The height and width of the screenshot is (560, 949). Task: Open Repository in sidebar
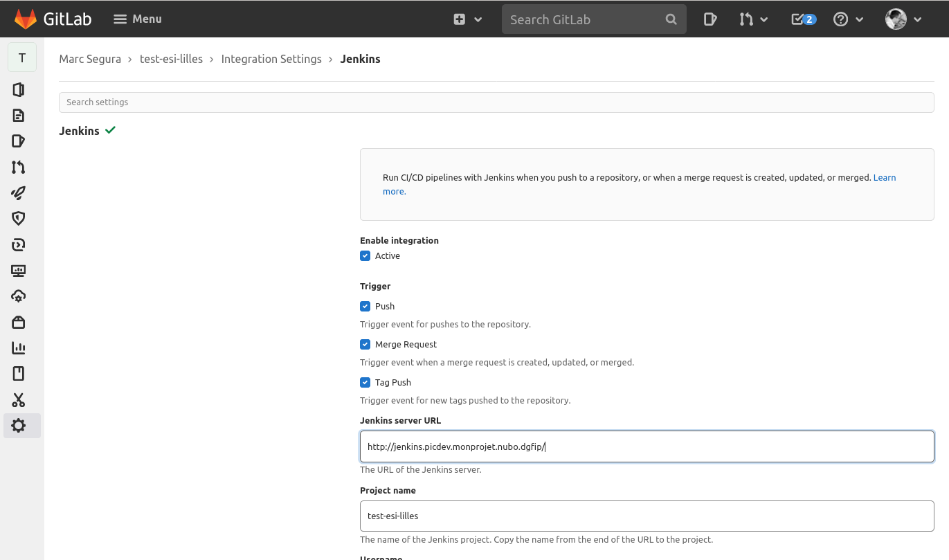[19, 116]
